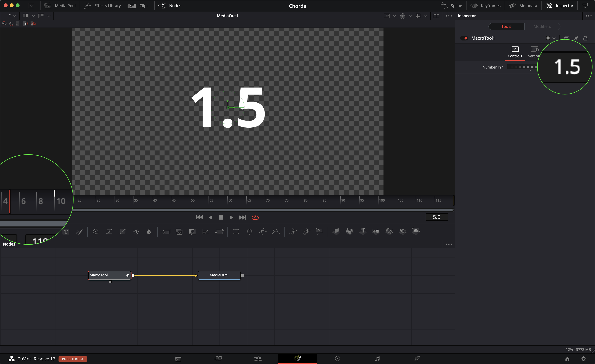Switch to the Cut page
This screenshot has height=364, width=595.
tap(218, 359)
